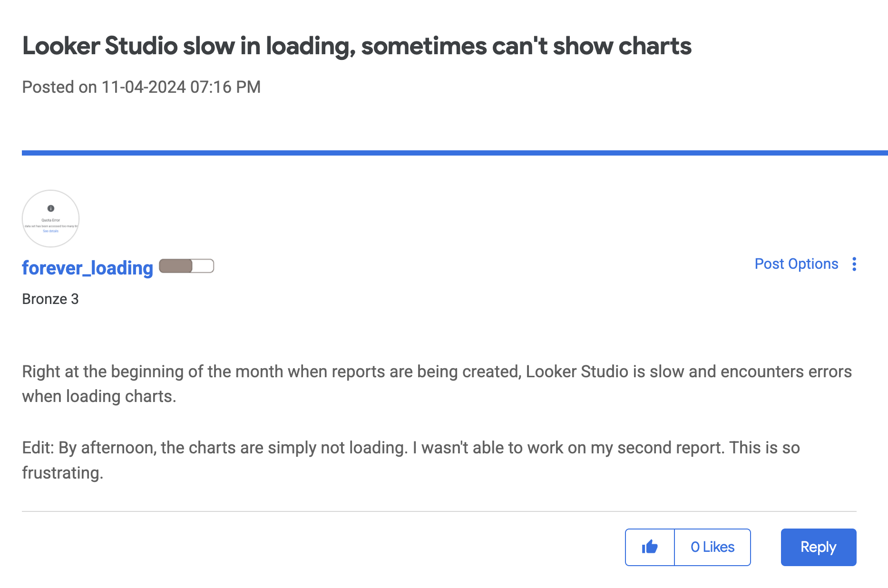Click the like counter button group
Image resolution: width=888 pixels, height=588 pixels.
[687, 547]
